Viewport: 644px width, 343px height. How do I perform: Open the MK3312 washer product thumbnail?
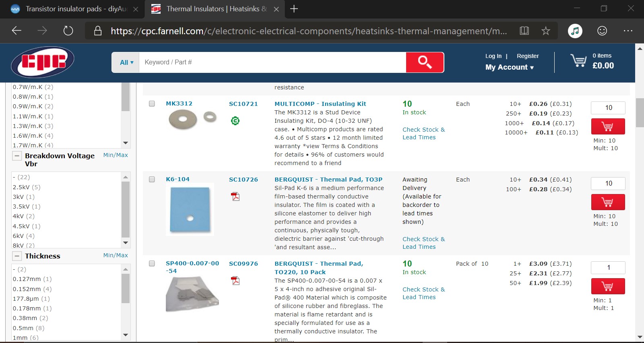192,120
